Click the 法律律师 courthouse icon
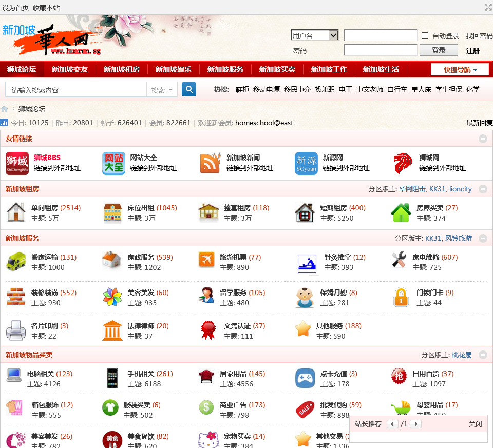This screenshot has width=493, height=448. (112, 330)
